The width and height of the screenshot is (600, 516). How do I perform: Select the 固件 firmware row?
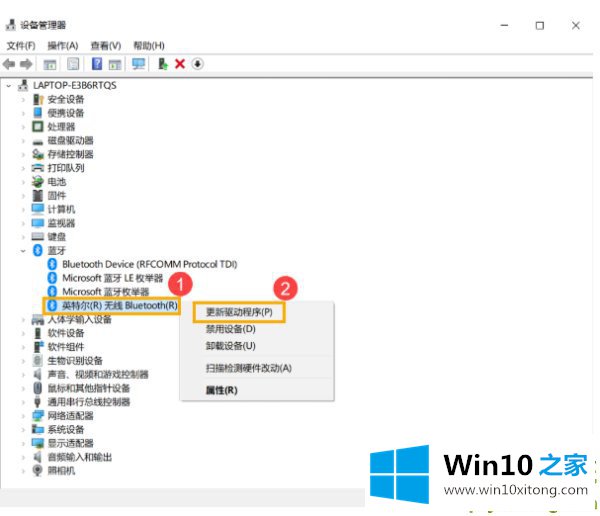pos(57,196)
